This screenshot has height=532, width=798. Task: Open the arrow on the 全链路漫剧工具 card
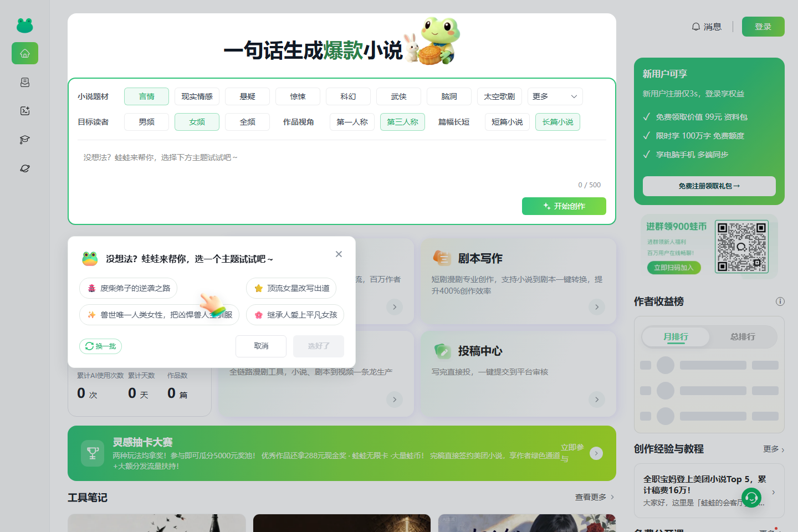click(x=395, y=400)
